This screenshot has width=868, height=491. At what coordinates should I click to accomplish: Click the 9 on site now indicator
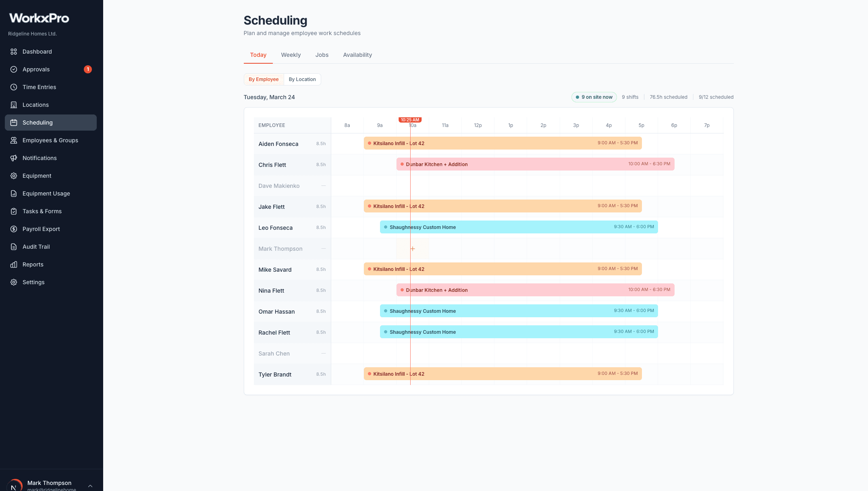point(594,97)
